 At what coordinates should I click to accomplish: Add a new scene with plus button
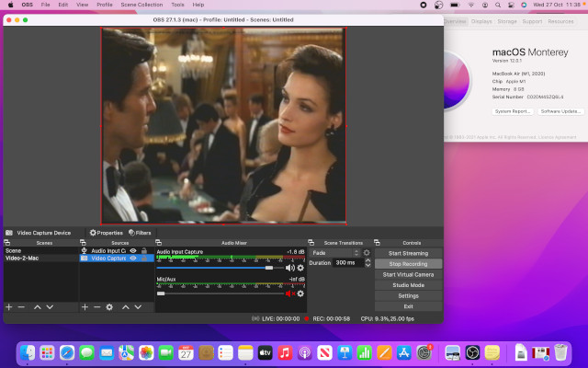[9, 306]
